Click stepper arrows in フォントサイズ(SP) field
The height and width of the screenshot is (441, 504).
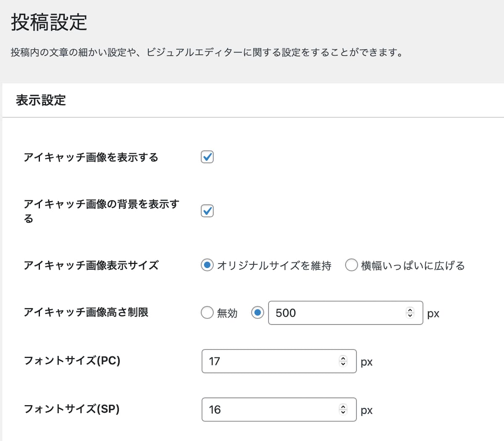343,409
